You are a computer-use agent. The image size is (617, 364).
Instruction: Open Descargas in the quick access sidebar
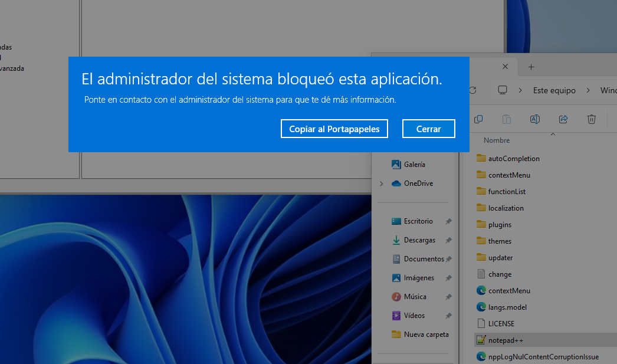(419, 240)
